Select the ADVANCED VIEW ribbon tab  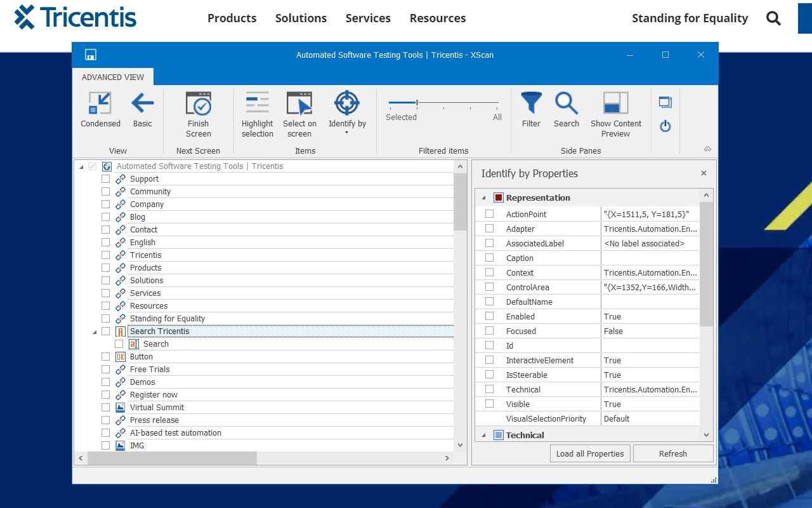tap(113, 77)
